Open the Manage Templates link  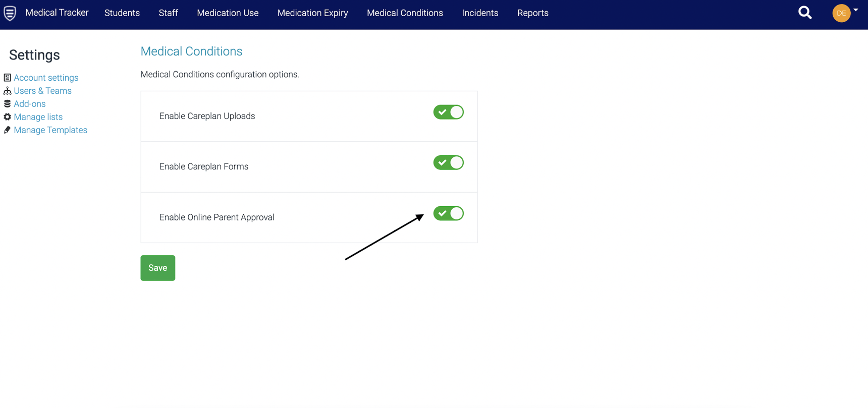[x=50, y=130]
